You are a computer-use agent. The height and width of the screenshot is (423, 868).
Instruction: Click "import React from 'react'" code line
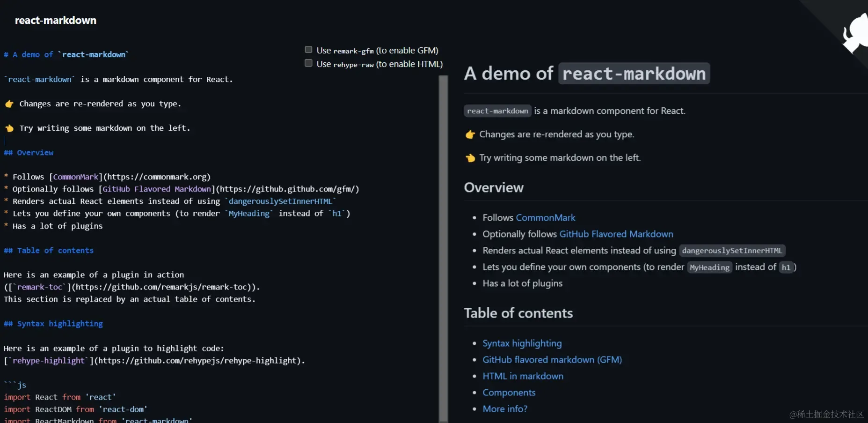(60, 397)
